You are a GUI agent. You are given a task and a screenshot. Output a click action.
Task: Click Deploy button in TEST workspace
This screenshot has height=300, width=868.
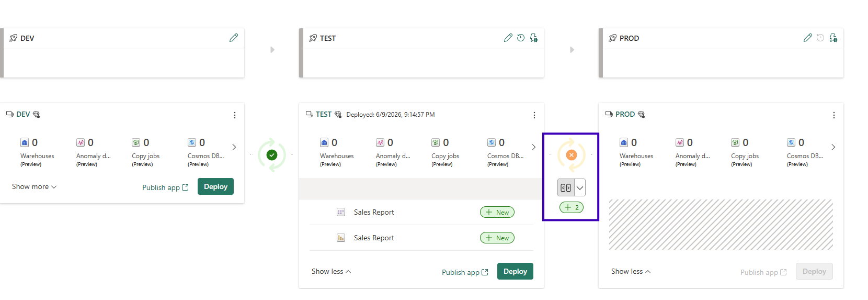pos(515,271)
